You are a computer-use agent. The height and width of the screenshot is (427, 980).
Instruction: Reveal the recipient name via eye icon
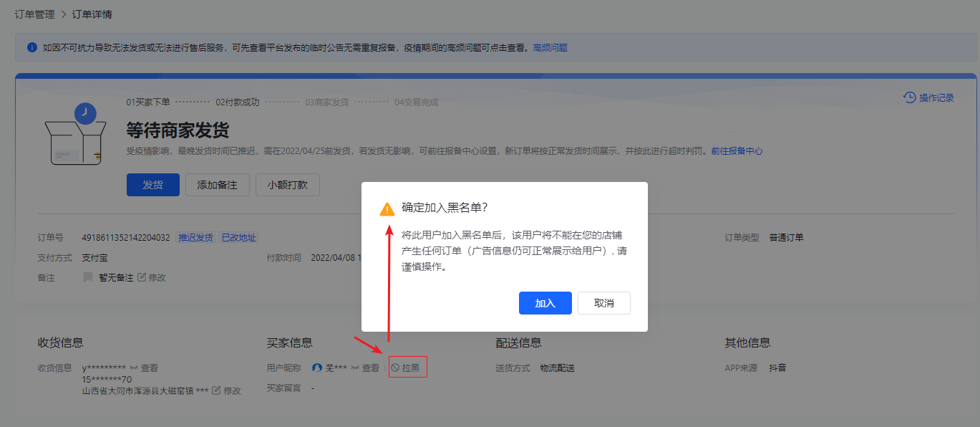[x=133, y=368]
